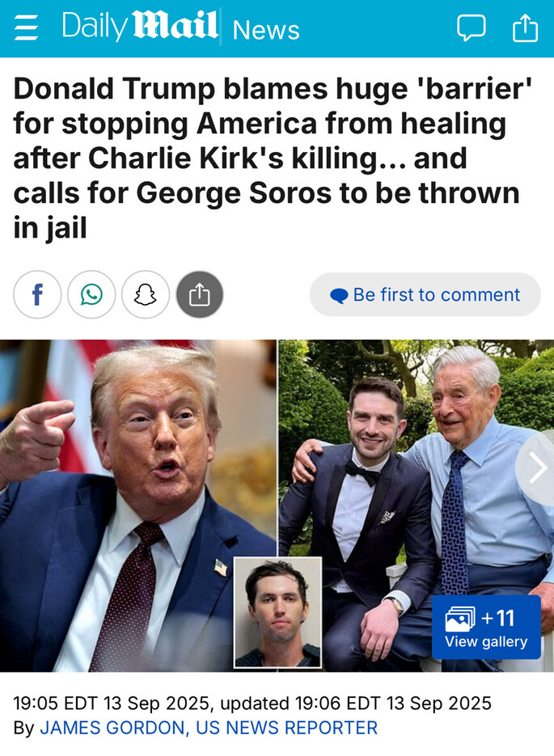
Task: Tap the grey circular share button
Action: point(200,294)
